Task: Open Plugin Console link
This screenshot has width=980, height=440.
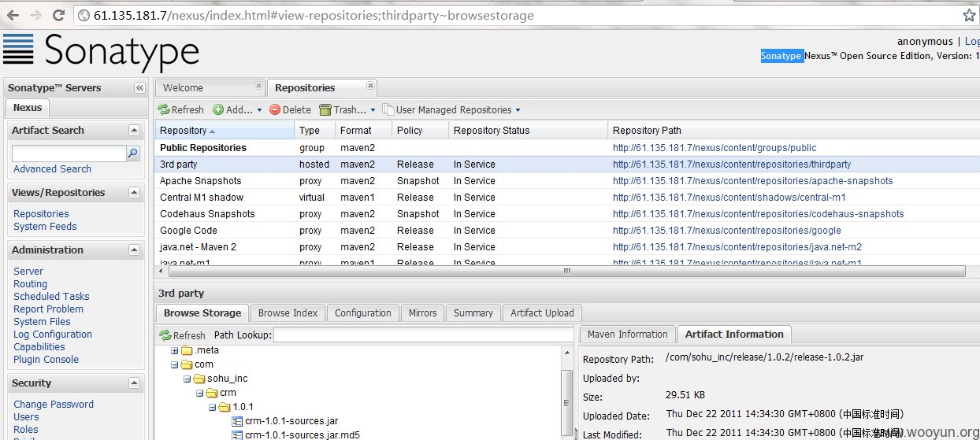Action: (46, 360)
